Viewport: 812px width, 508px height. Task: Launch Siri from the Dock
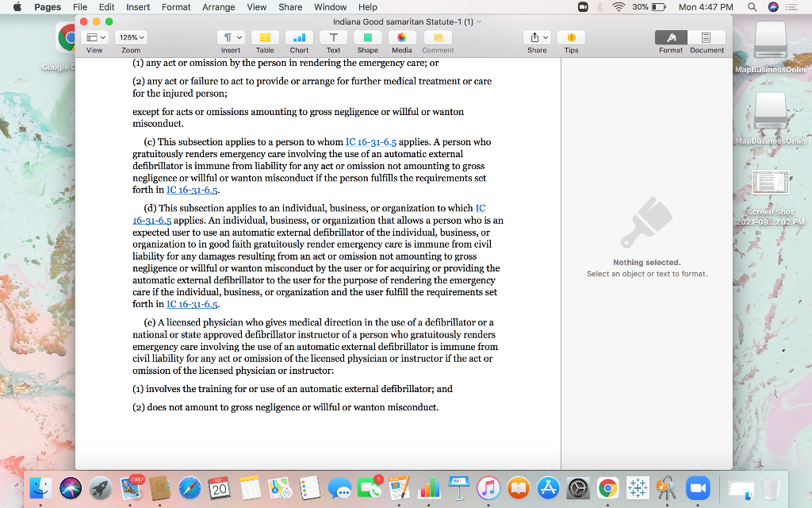(x=71, y=488)
